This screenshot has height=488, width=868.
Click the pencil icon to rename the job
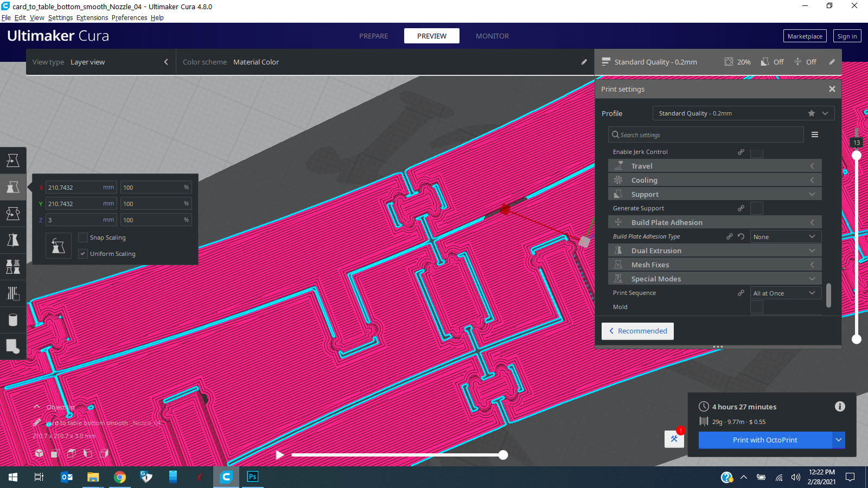(x=37, y=422)
